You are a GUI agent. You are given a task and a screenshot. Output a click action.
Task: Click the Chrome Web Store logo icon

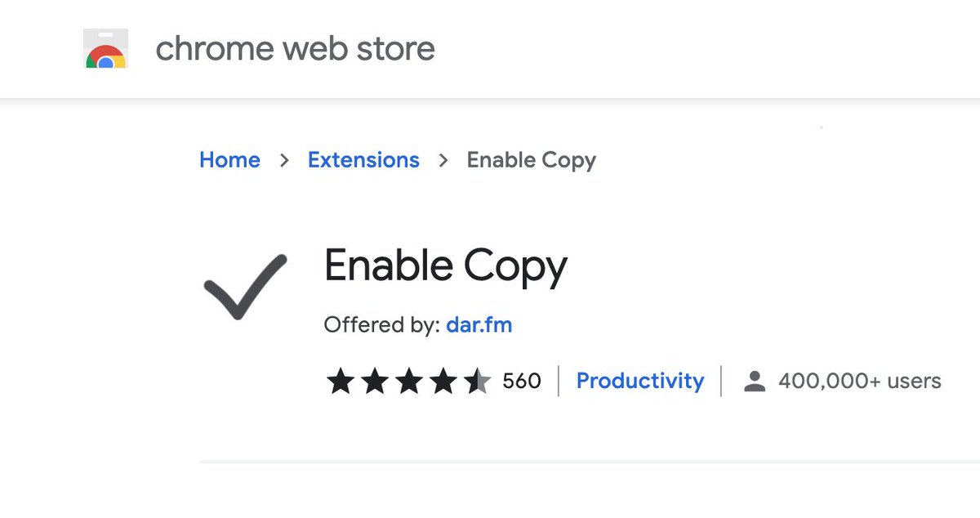105,49
